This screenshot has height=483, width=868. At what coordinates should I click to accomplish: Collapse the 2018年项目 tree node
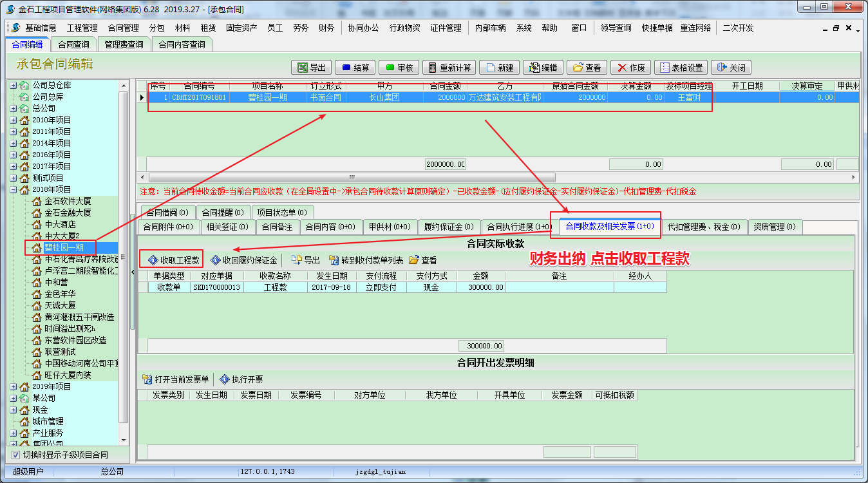point(14,189)
